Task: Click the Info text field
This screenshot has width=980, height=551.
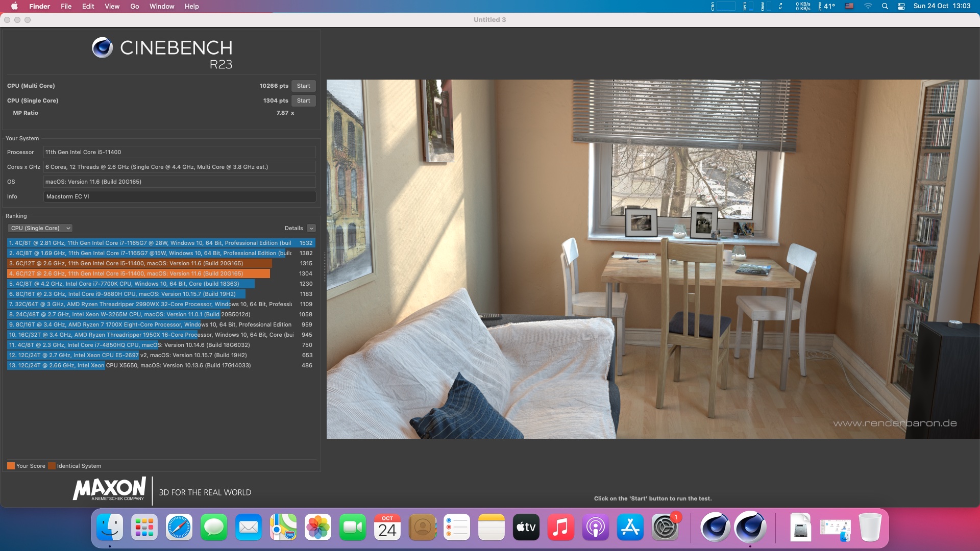Action: tap(179, 196)
